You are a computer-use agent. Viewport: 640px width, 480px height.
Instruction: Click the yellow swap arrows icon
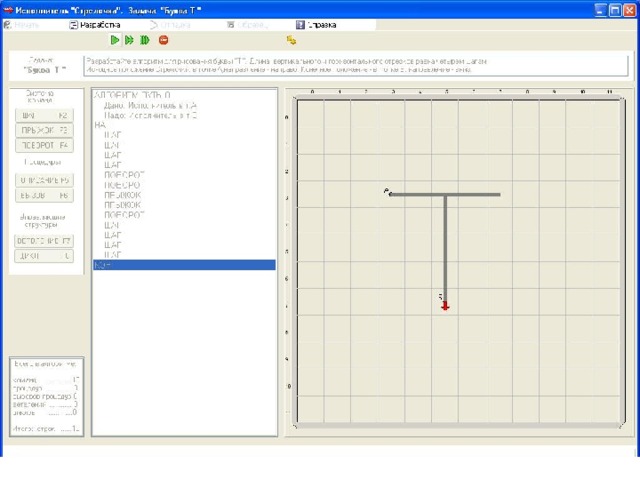[291, 40]
